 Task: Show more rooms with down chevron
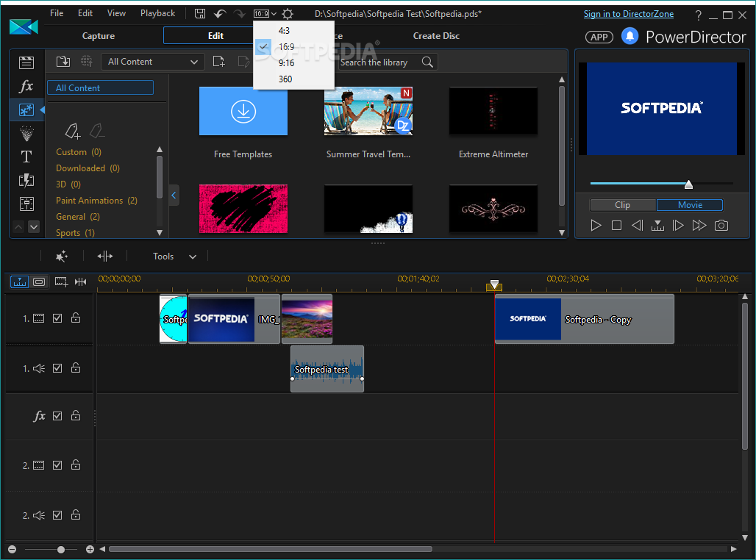[34, 226]
